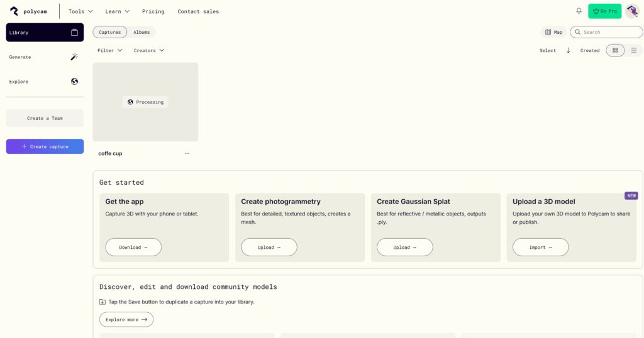644x338 pixels.
Task: Open the Filter dropdown
Action: pos(110,50)
